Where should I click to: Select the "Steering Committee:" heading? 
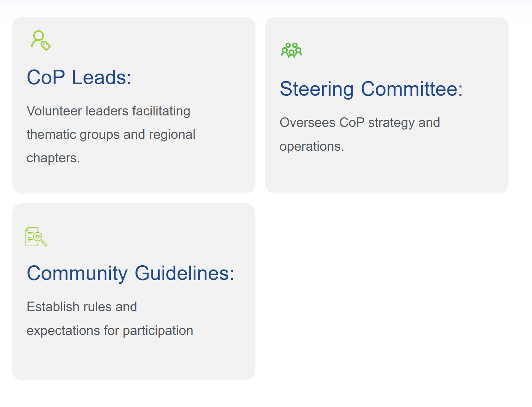(371, 89)
